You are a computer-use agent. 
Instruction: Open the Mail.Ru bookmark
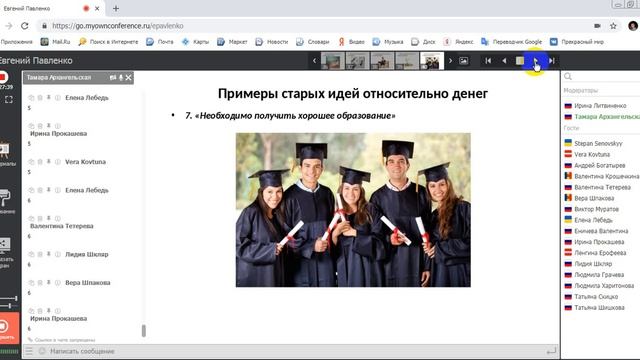coord(55,42)
